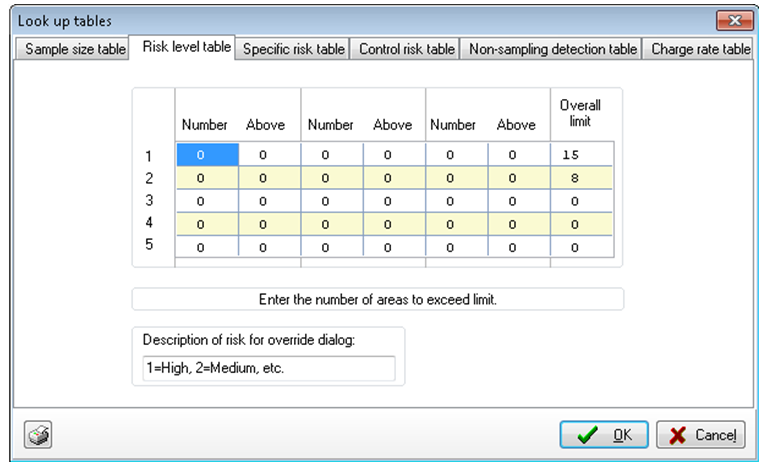This screenshot has width=765, height=463.
Task: Click the print icon button
Action: coord(38,434)
